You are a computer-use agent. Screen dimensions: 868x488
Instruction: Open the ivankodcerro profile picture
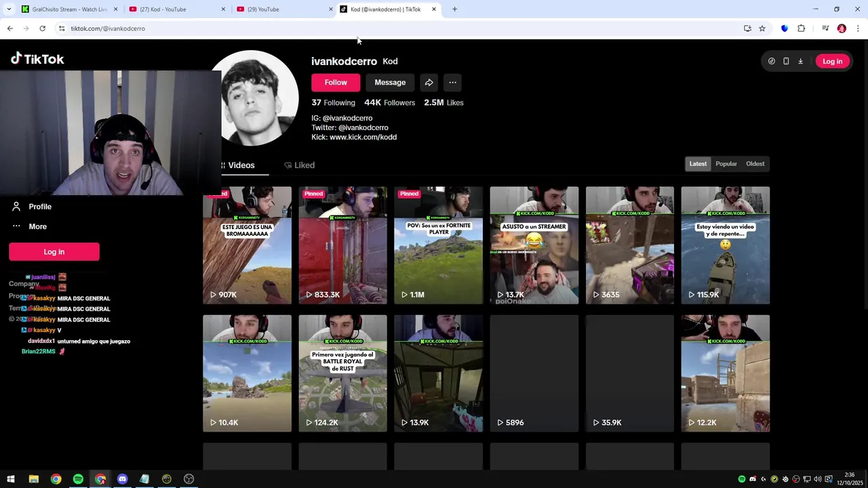[x=252, y=98]
